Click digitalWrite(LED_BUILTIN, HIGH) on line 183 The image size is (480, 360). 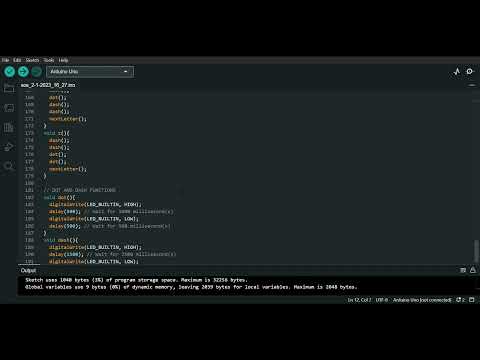pyautogui.click(x=95, y=204)
